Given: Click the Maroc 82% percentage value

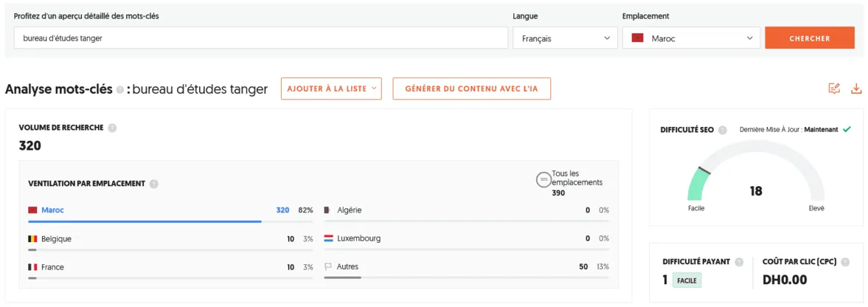Looking at the screenshot, I should (x=306, y=210).
